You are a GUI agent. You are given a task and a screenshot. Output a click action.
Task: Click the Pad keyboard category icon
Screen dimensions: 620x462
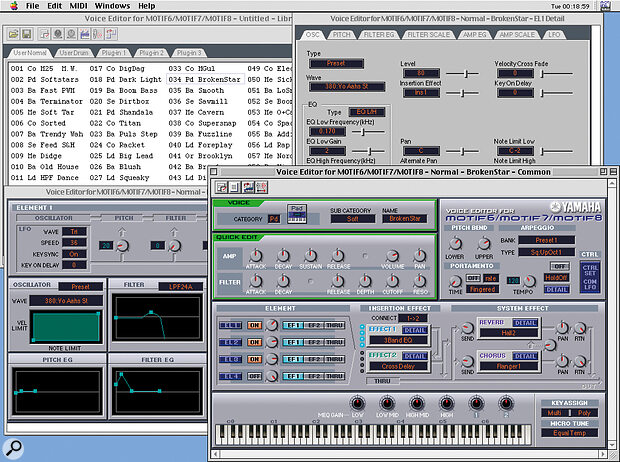point(297,214)
